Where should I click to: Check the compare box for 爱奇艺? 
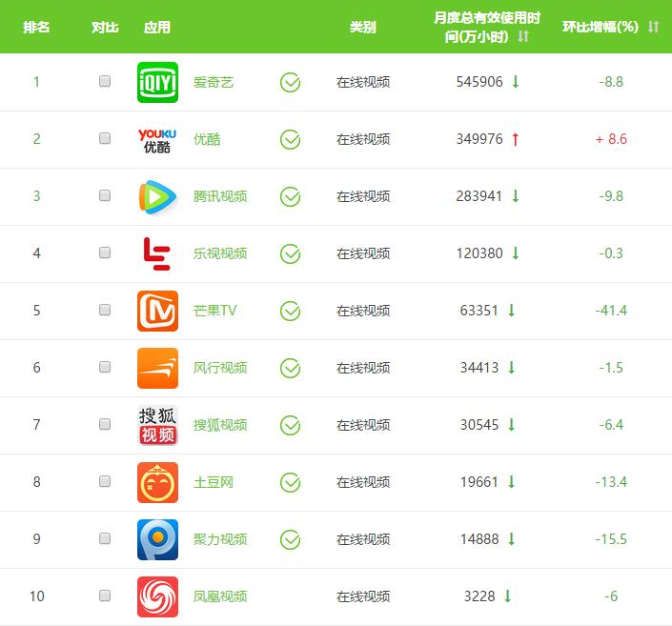click(105, 81)
